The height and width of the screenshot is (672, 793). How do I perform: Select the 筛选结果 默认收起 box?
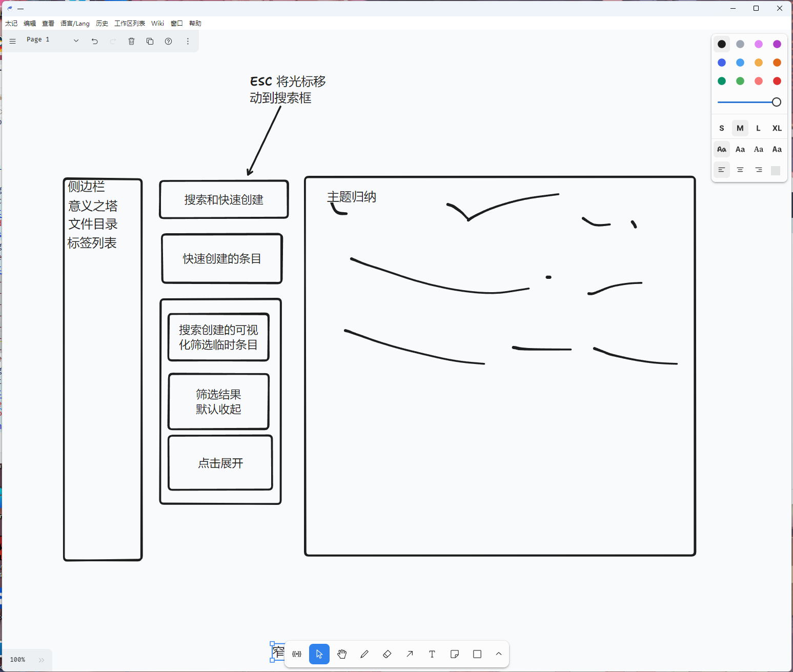click(x=218, y=402)
